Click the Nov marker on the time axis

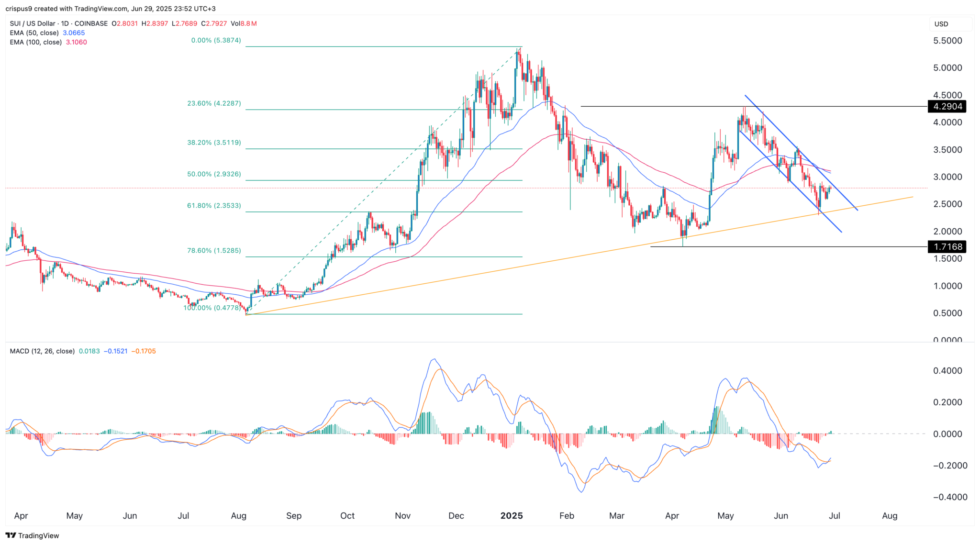point(403,516)
